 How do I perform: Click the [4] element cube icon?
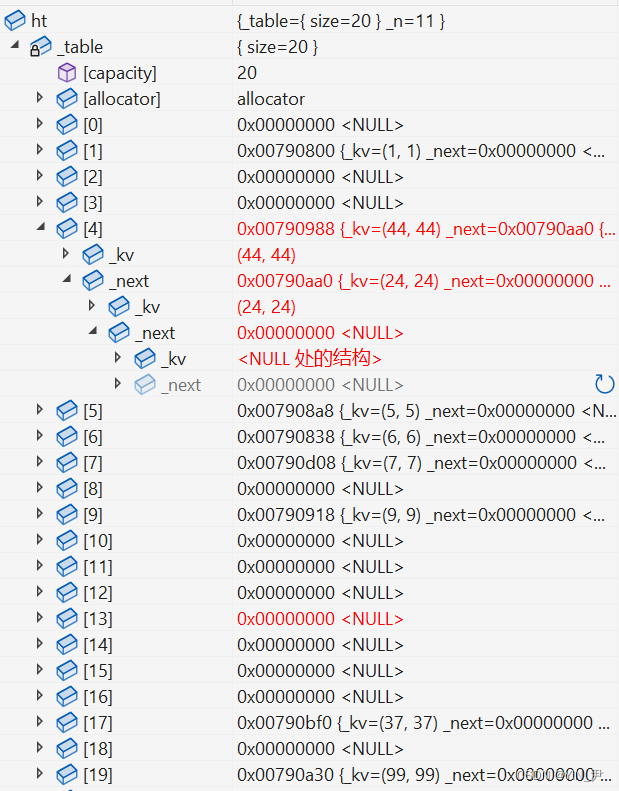(x=67, y=229)
